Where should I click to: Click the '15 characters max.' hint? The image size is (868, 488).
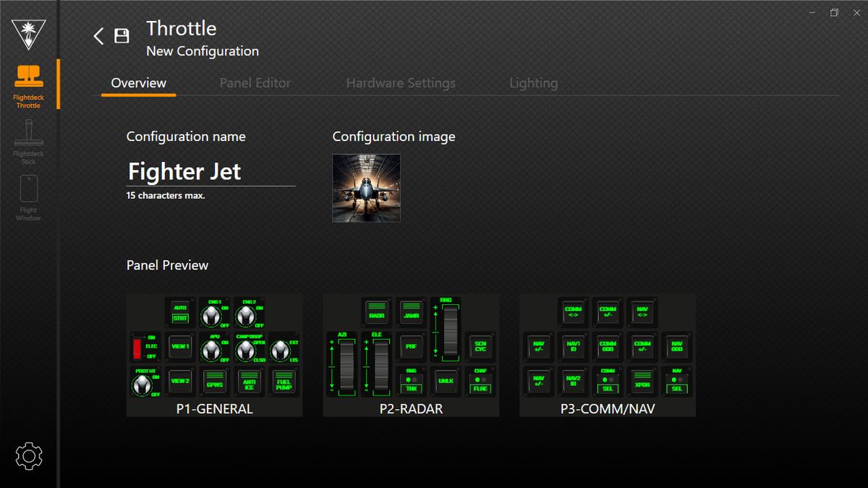pos(166,195)
